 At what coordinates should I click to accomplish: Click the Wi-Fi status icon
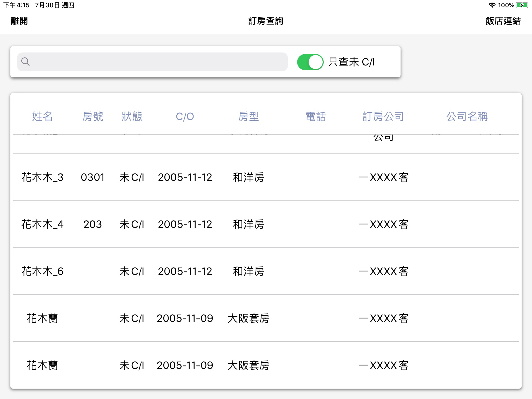click(x=492, y=5)
